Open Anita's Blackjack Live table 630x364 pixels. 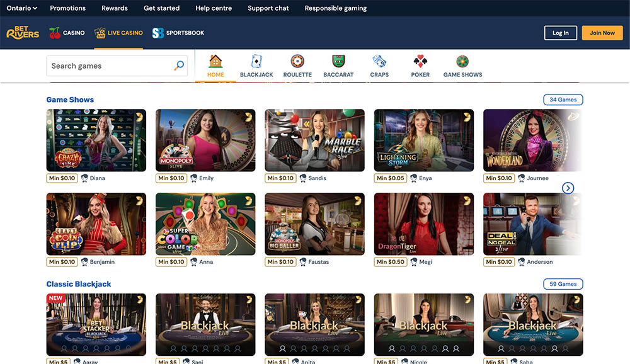coord(314,324)
